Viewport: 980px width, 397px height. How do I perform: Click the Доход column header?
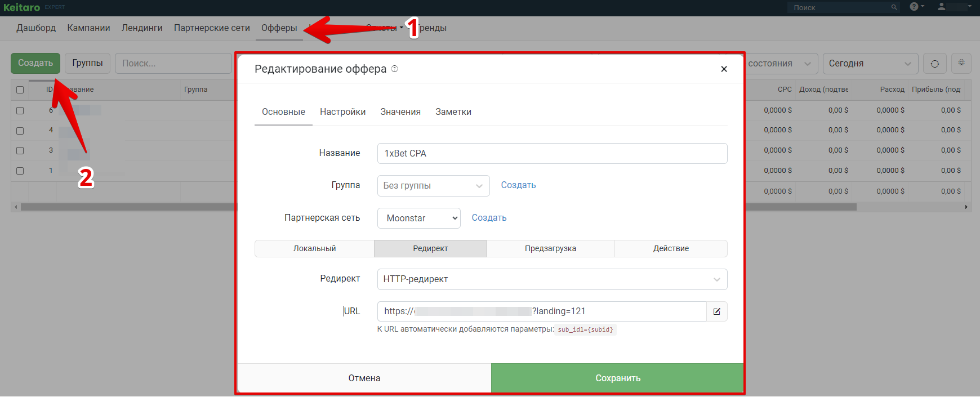click(823, 90)
